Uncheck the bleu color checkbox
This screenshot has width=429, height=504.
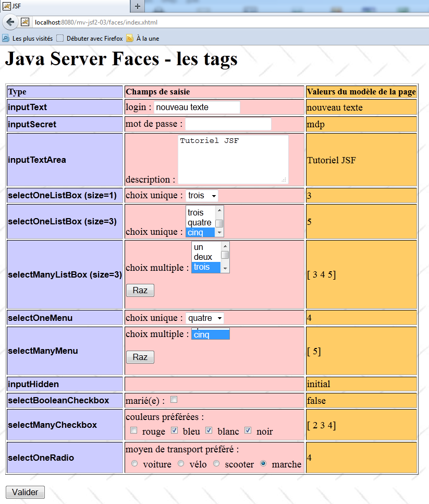coord(175,430)
